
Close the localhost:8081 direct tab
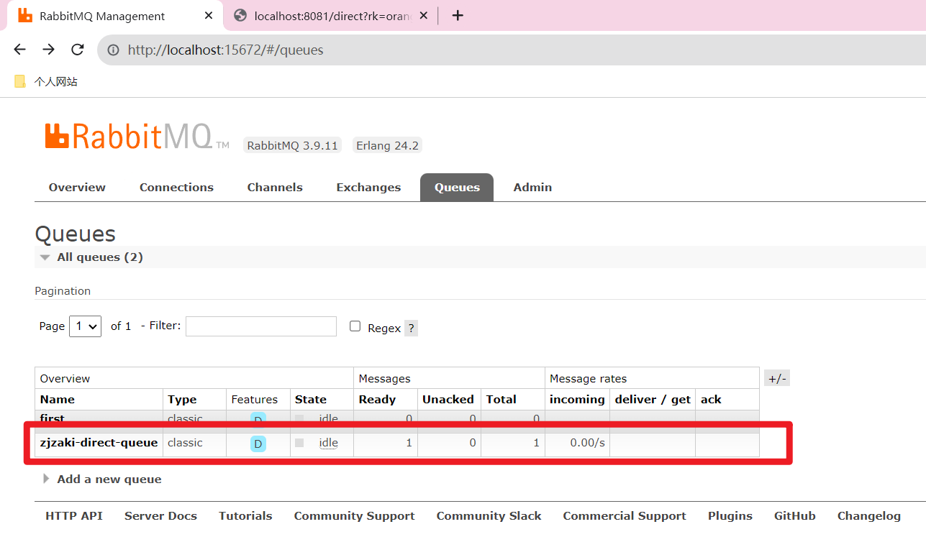pos(423,16)
